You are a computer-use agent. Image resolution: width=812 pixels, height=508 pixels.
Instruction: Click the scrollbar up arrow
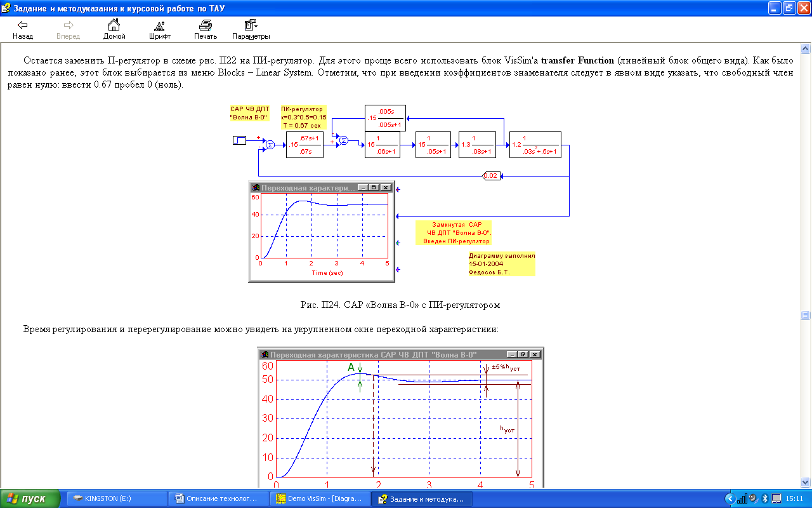(x=806, y=49)
